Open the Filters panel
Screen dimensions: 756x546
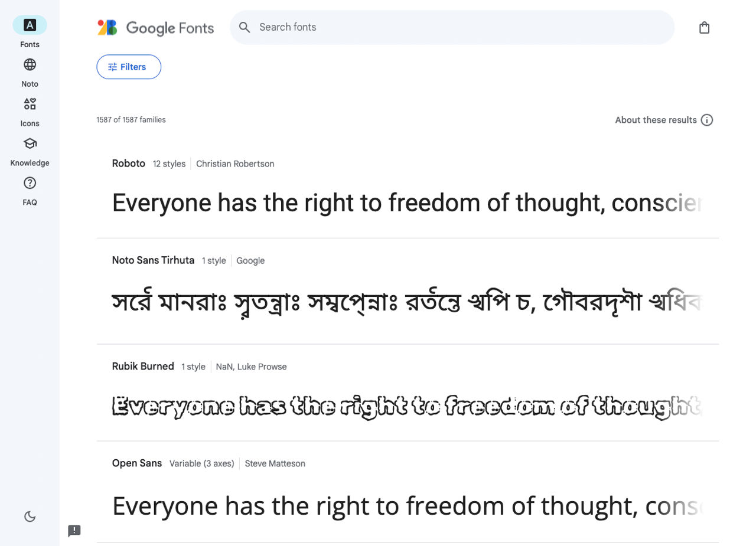129,67
